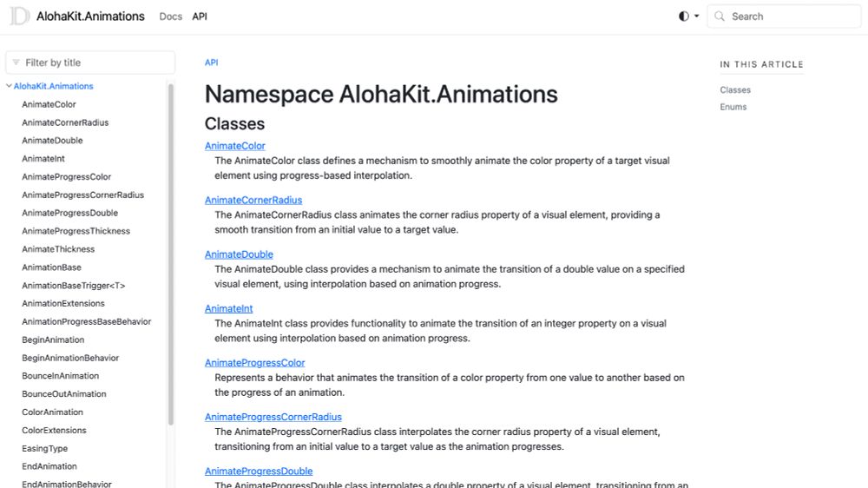Select ColorAnimation in sidebar tree
The image size is (868, 488).
pyautogui.click(x=53, y=412)
